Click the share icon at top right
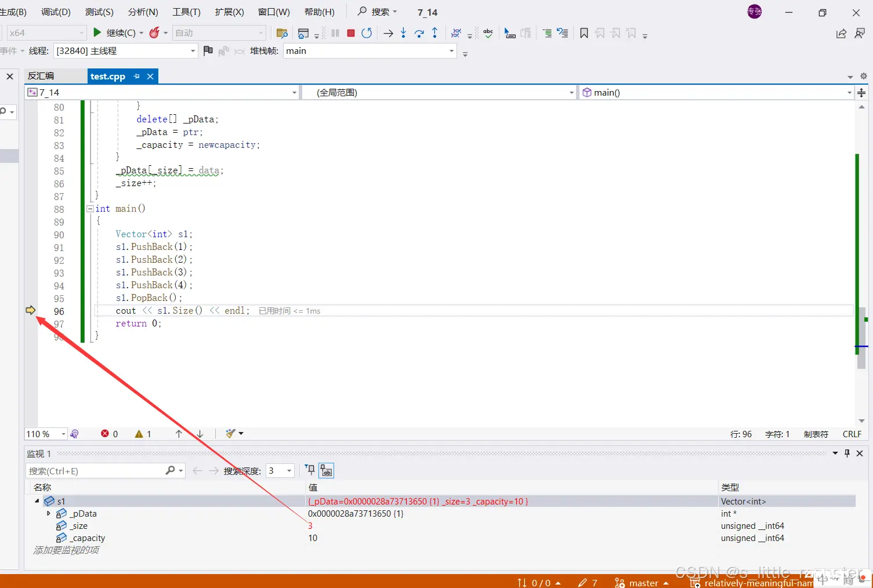The height and width of the screenshot is (588, 873). pyautogui.click(x=841, y=33)
